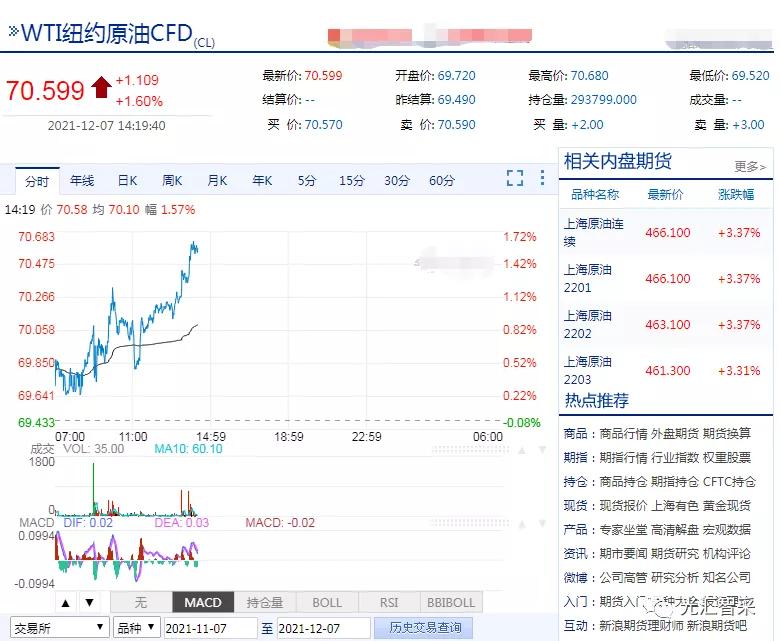Click the up triangle below the chart
Image resolution: width=781 pixels, height=641 pixels.
tap(66, 602)
